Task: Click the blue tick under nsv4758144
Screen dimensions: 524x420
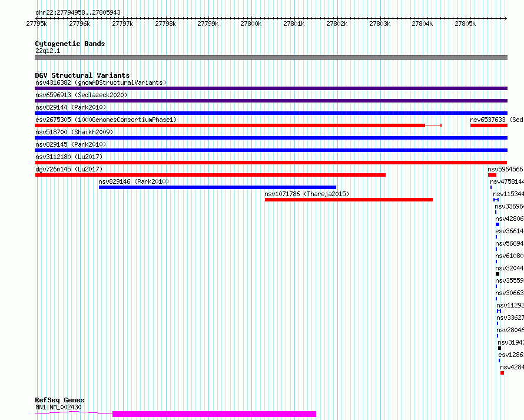Action: [491, 187]
